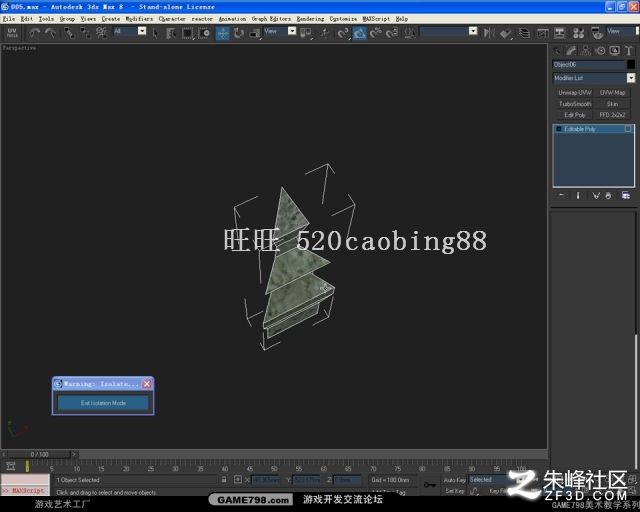Click the 0 / 100 time slider
The height and width of the screenshot is (512, 640).
pos(39,454)
